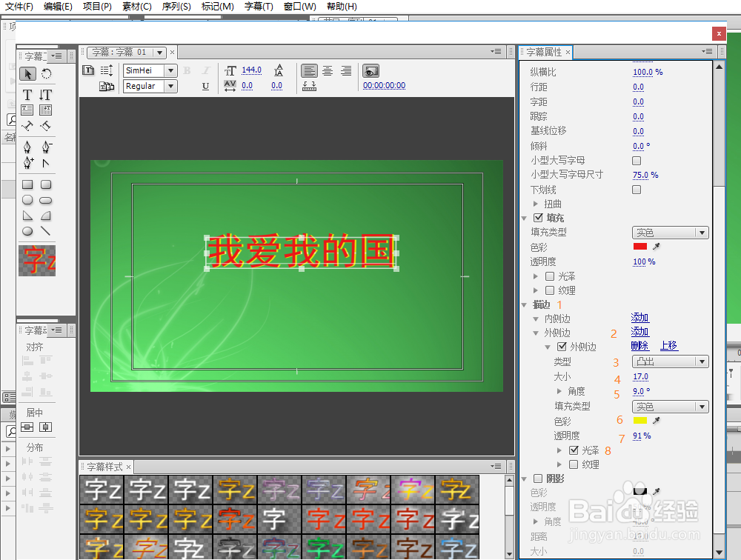Open Tab Stops settings icon
This screenshot has width=741, height=560.
tap(309, 86)
